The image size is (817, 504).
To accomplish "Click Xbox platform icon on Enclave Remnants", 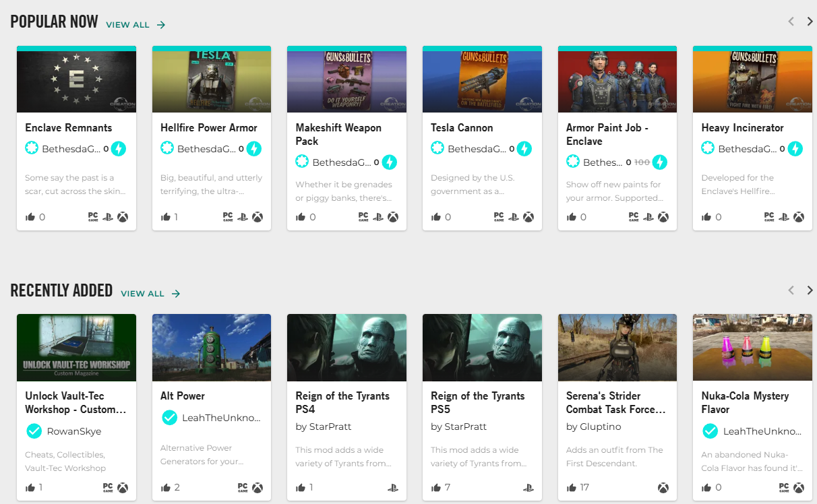I will [123, 217].
